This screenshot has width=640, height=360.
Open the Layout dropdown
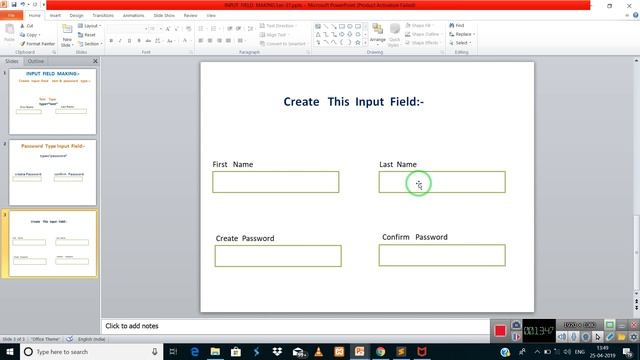[89, 26]
